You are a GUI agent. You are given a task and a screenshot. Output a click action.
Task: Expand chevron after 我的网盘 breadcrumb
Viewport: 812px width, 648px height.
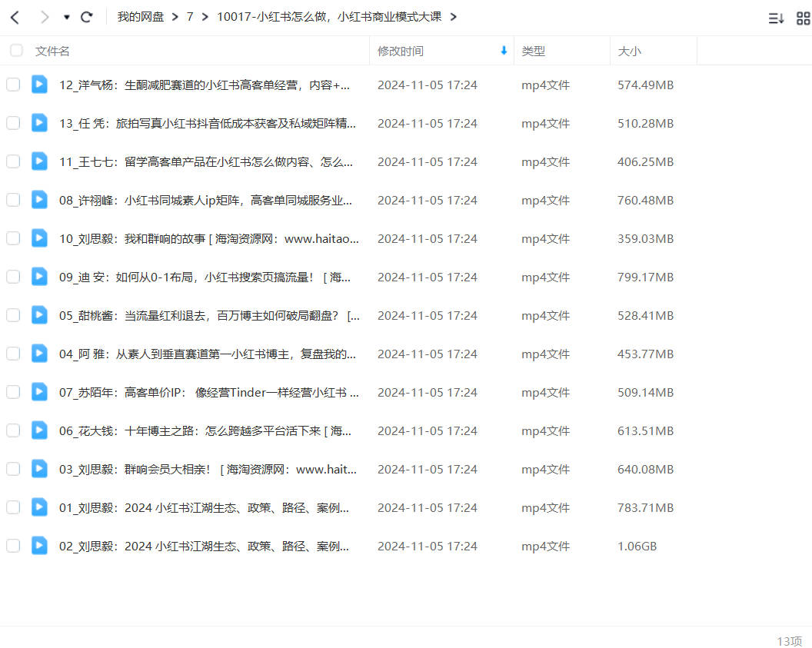175,17
